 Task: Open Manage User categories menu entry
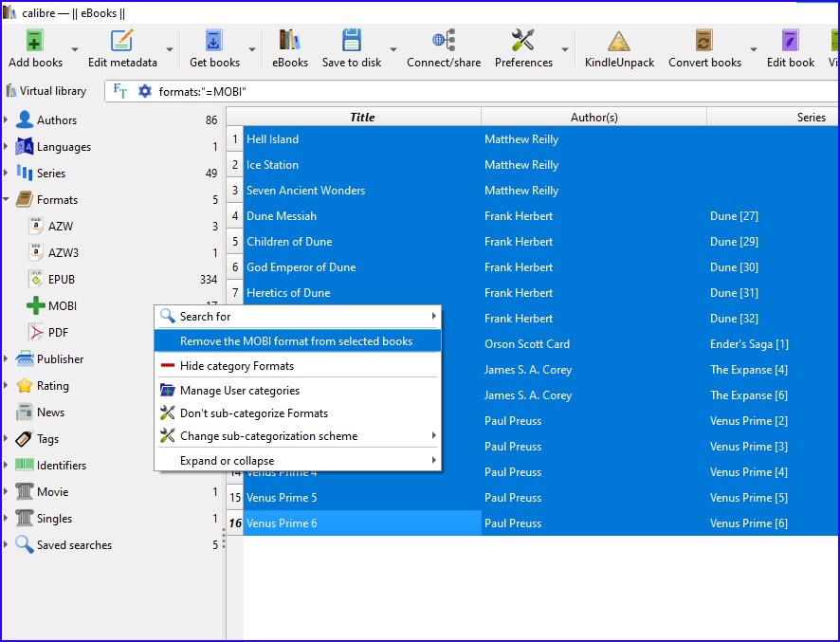click(x=239, y=391)
